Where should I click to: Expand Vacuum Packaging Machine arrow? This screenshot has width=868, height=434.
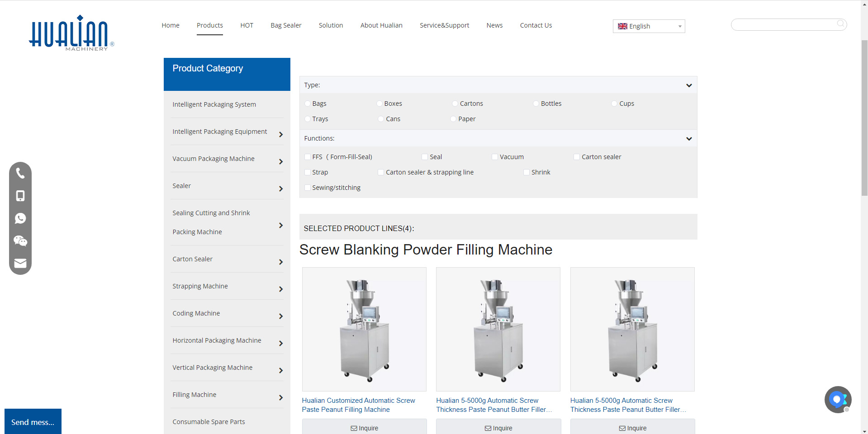(281, 161)
